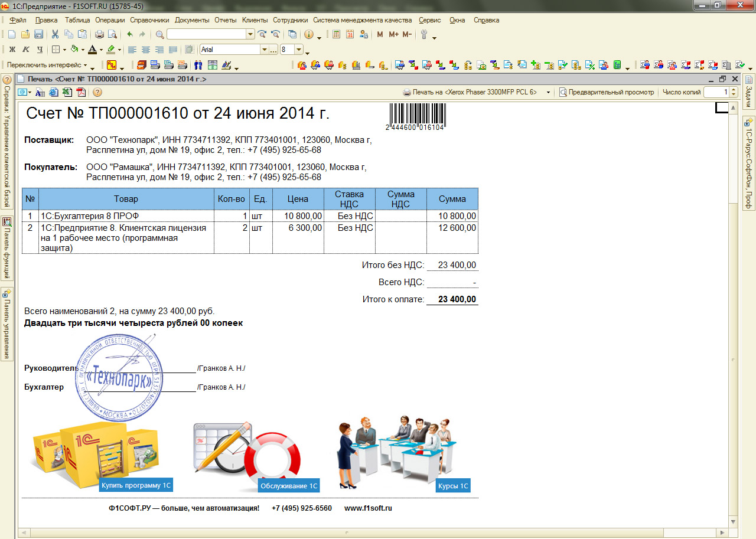756x539 pixels.
Task: Open the Отчеты menu
Action: (226, 20)
